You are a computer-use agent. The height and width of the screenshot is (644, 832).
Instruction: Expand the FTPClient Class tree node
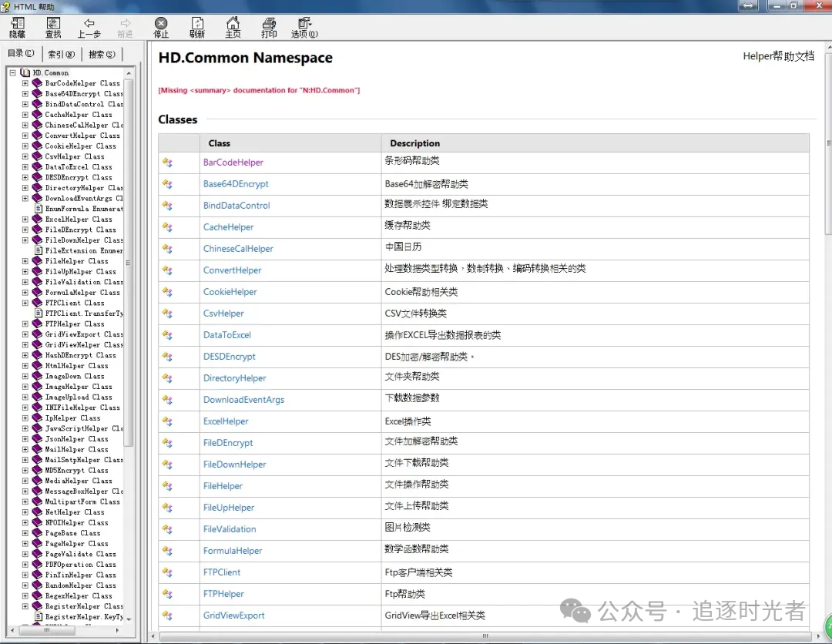tap(25, 304)
